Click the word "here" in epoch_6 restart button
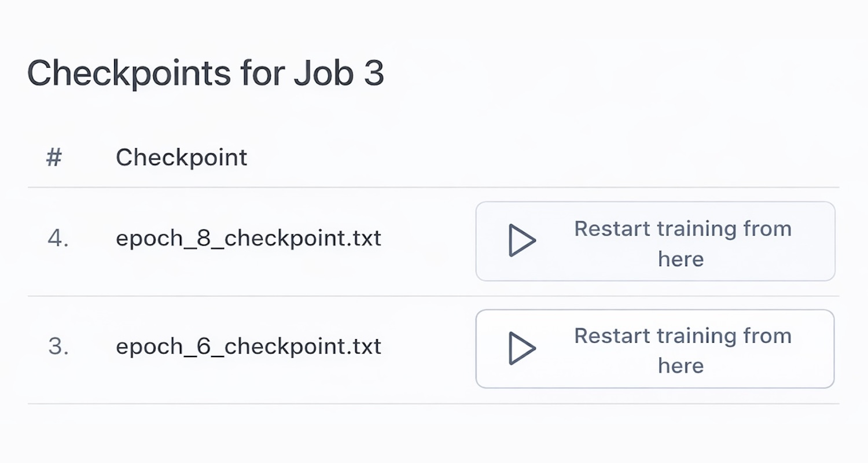 click(x=681, y=366)
